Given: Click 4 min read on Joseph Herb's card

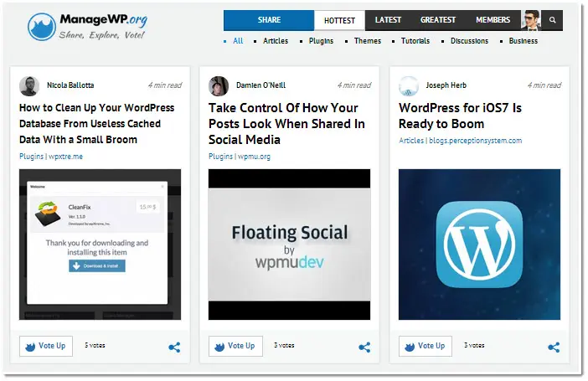Looking at the screenshot, I should click(x=544, y=85).
